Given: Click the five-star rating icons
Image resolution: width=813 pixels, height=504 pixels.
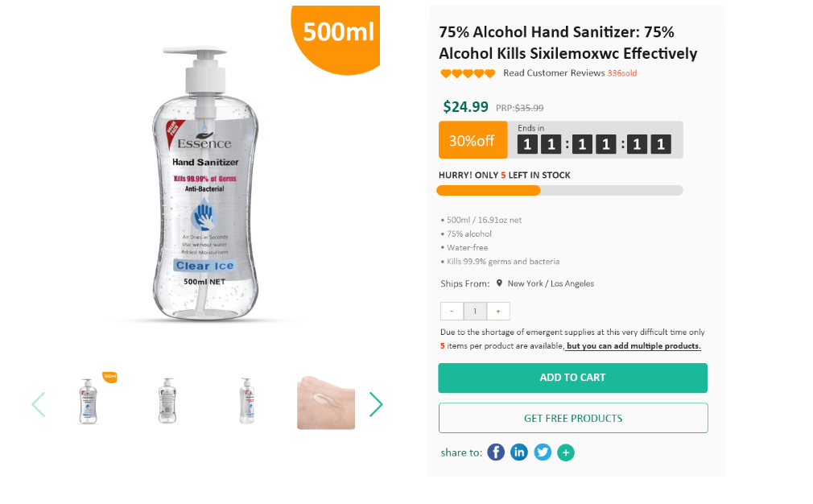Looking at the screenshot, I should click(468, 73).
